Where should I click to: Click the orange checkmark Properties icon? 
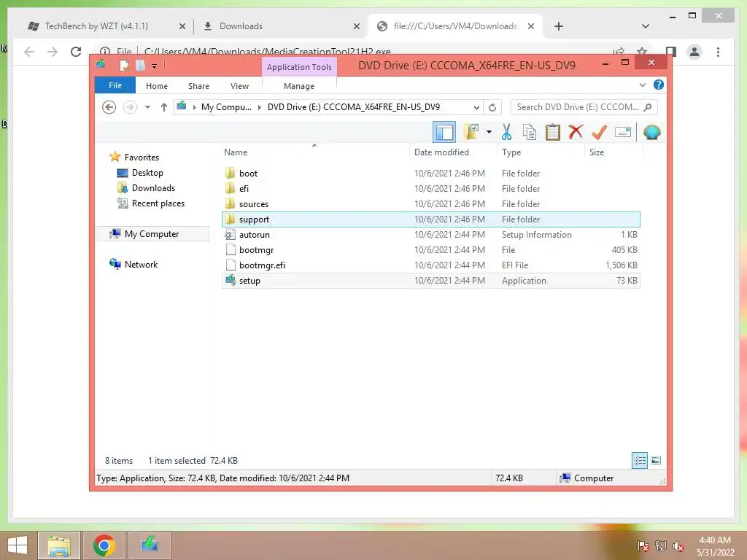click(x=600, y=133)
